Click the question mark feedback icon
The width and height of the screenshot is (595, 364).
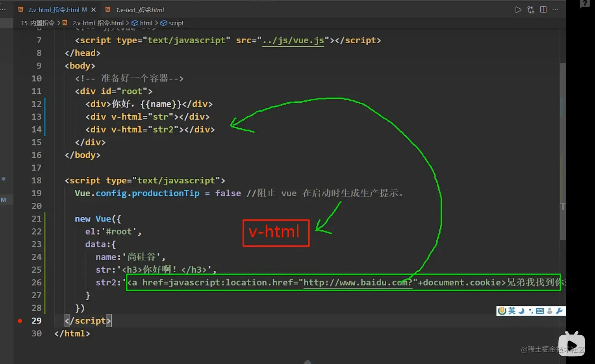584,4
